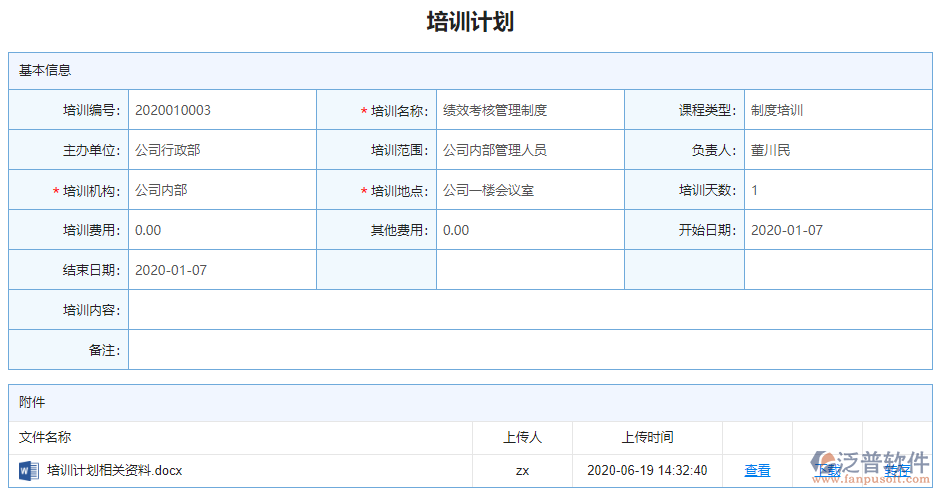Click the 备注 label
940x495 pixels.
pos(104,350)
